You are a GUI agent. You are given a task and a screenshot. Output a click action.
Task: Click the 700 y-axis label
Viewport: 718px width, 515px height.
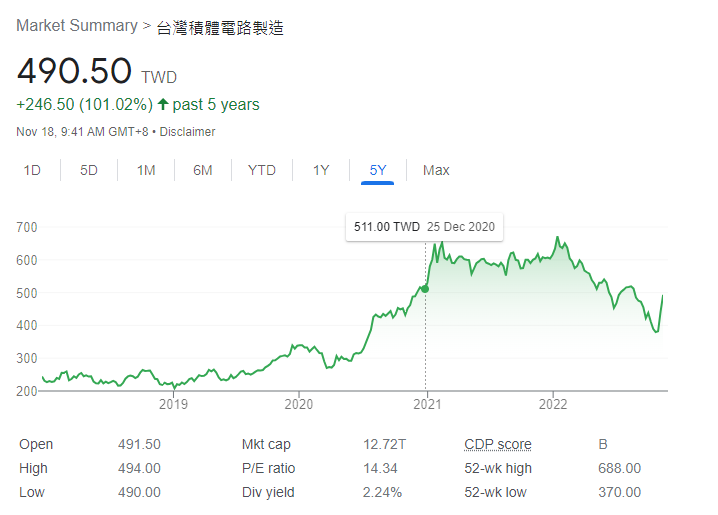(27, 227)
